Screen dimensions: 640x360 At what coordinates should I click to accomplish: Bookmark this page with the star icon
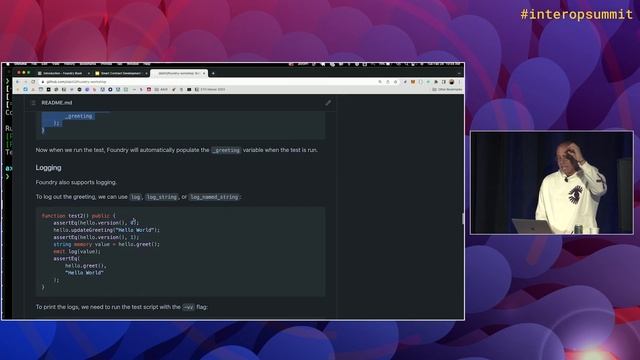(x=396, y=82)
